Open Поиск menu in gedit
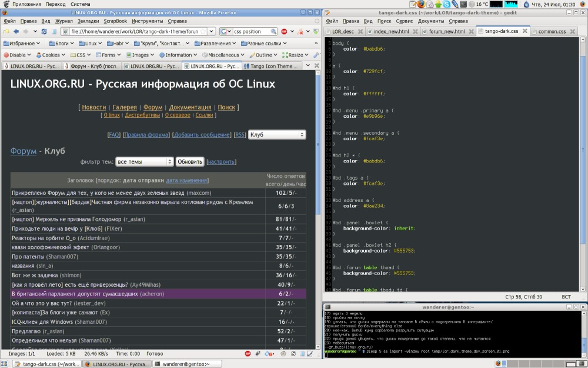 pyautogui.click(x=384, y=21)
